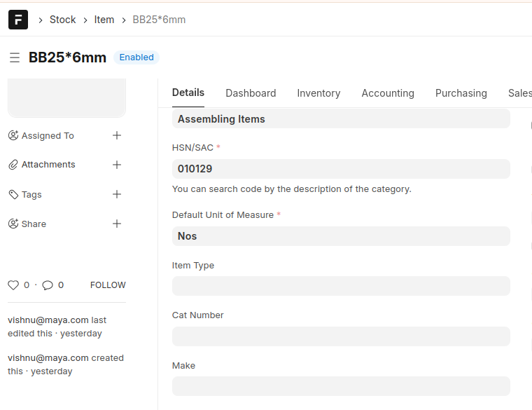This screenshot has height=410, width=532.
Task: Click the Frappe home logo icon
Action: [18, 20]
